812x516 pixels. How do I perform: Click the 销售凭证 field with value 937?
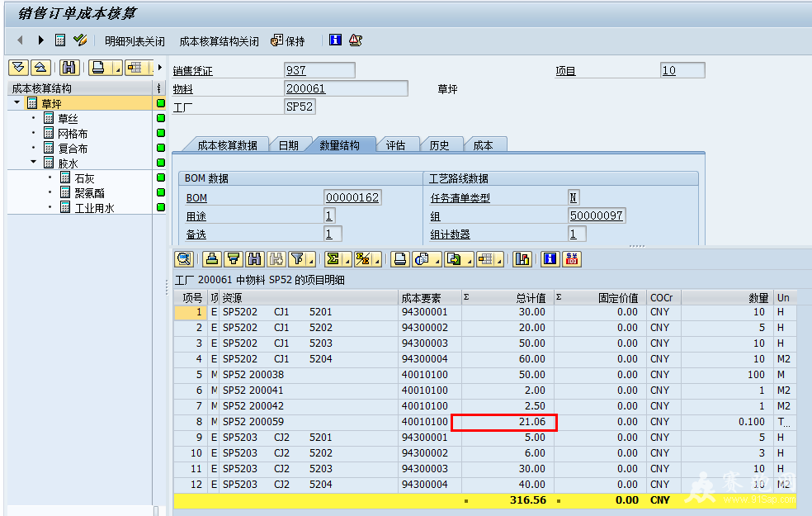319,70
